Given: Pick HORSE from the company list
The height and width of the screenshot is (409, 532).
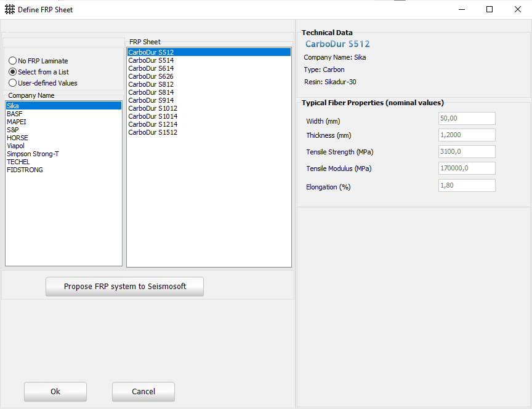Looking at the screenshot, I should (63, 138).
